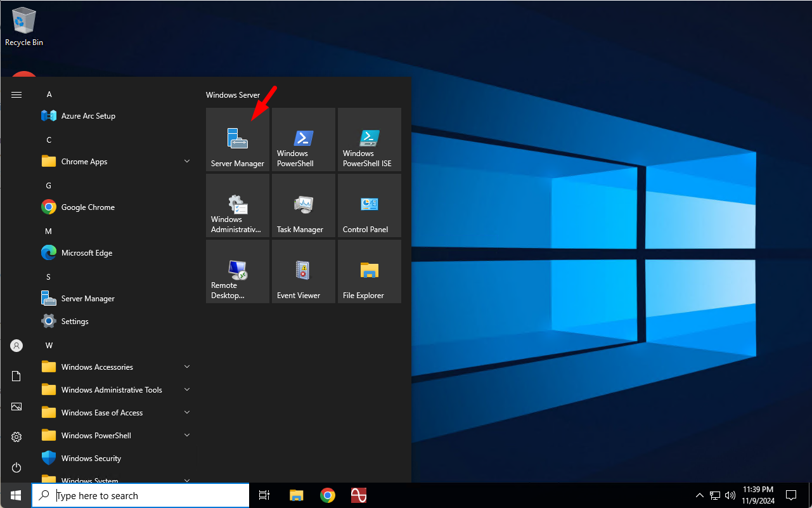The height and width of the screenshot is (508, 812).
Task: Click the taskbar search box
Action: pyautogui.click(x=141, y=495)
